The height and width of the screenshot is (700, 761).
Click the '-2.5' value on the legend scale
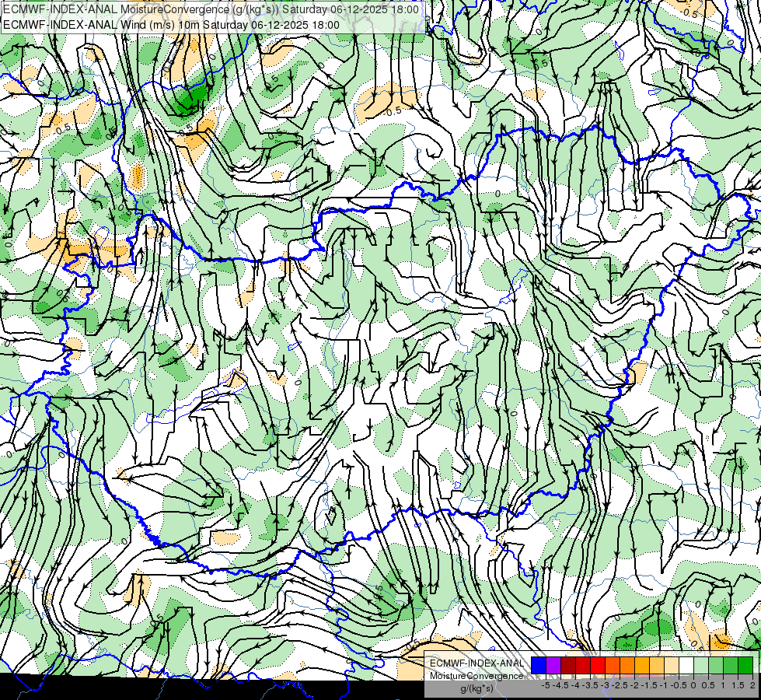pyautogui.click(x=620, y=685)
